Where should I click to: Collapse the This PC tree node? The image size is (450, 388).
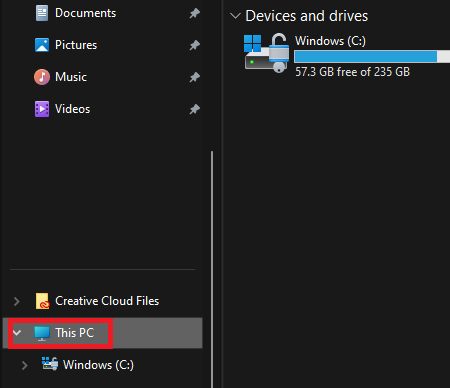coord(17,333)
